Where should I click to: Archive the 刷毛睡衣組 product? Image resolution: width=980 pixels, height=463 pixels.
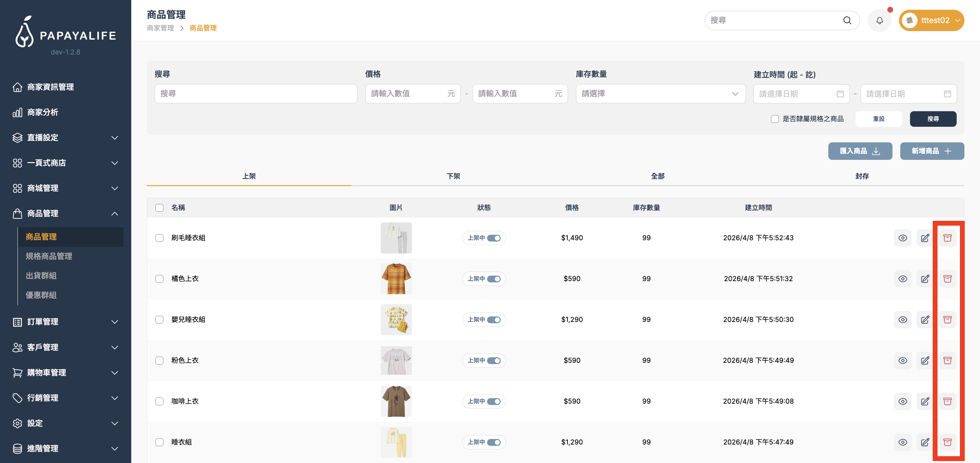coord(947,238)
